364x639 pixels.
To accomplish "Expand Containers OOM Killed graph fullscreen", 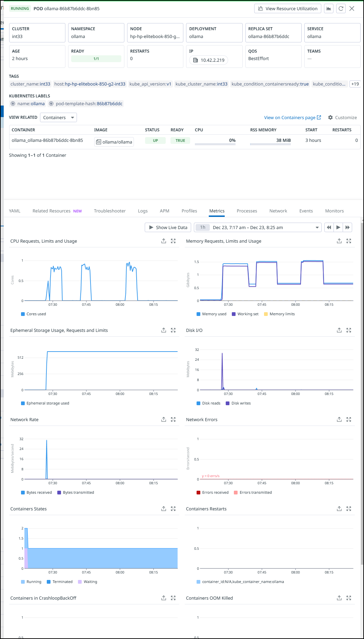I will tap(349, 598).
